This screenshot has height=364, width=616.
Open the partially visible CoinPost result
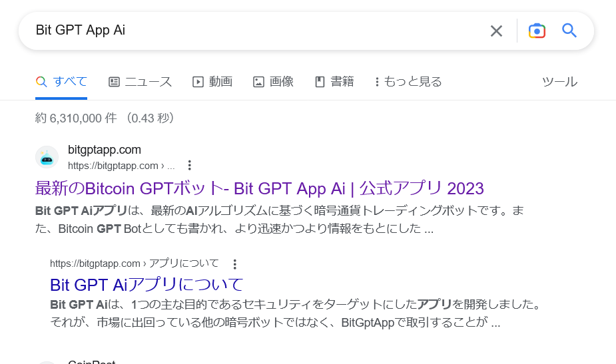[x=91, y=361]
